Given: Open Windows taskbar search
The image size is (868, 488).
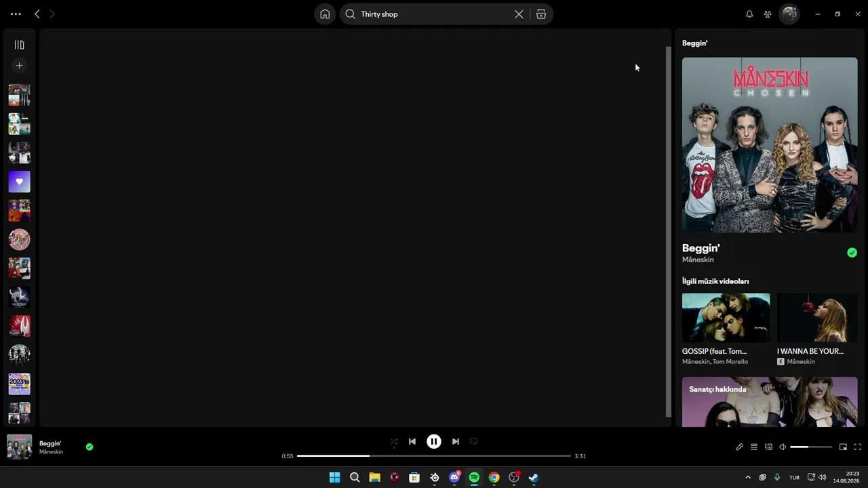Looking at the screenshot, I should click(x=355, y=477).
